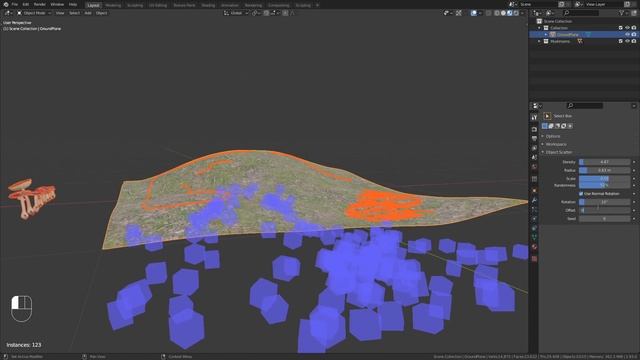
Task: Click the outliner search field
Action: click(x=580, y=13)
